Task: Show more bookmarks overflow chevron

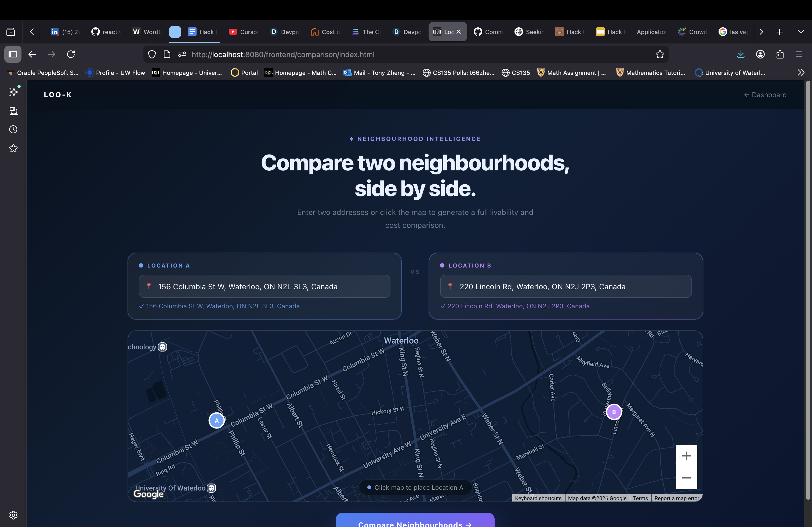Action: point(801,73)
